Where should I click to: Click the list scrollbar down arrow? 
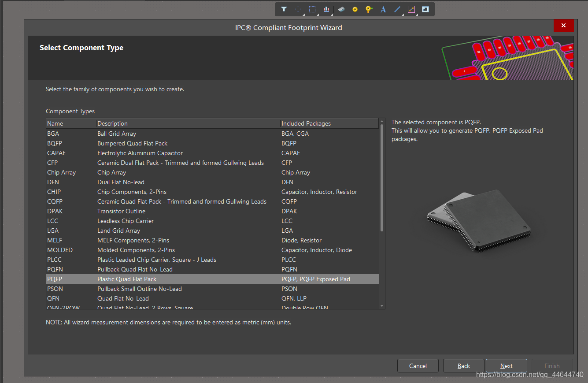[382, 306]
